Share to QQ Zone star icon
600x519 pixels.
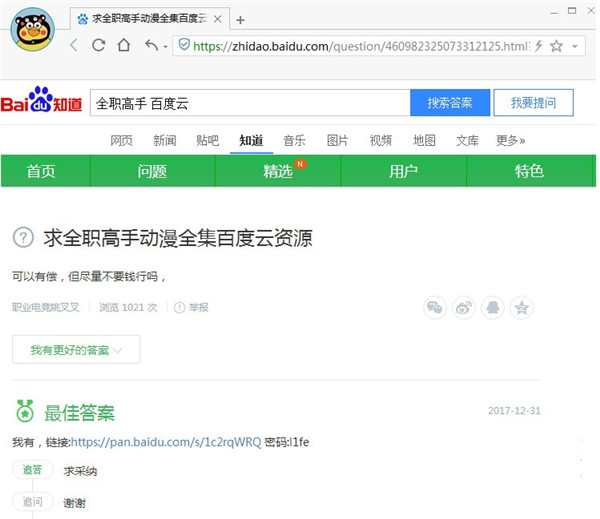click(522, 307)
